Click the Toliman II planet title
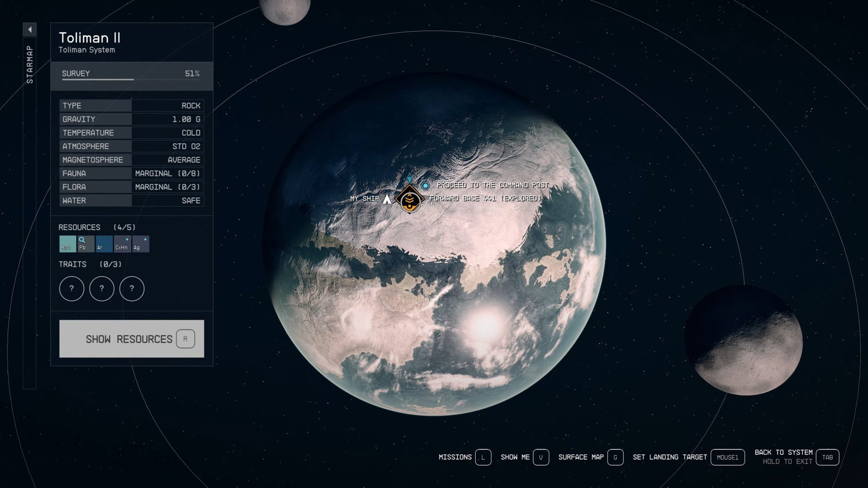Image resolution: width=868 pixels, height=488 pixels. click(90, 37)
